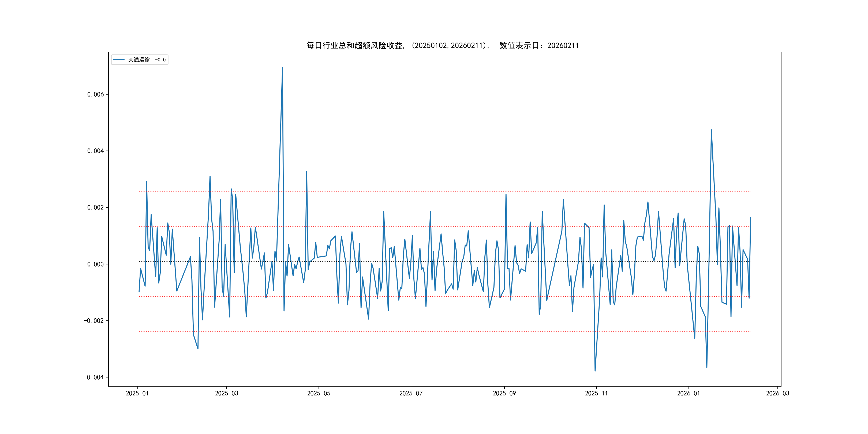Click the 2025-05 x-axis label

point(319,394)
